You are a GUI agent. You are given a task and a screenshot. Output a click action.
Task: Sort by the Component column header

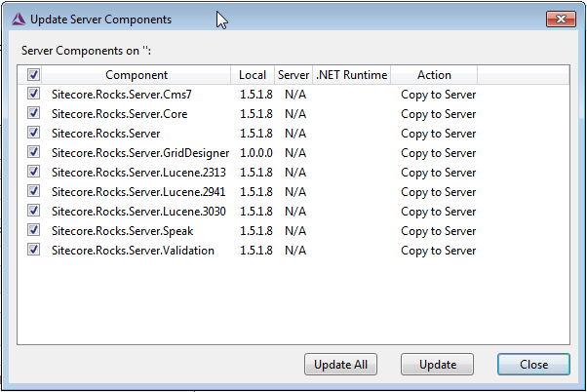pos(137,75)
